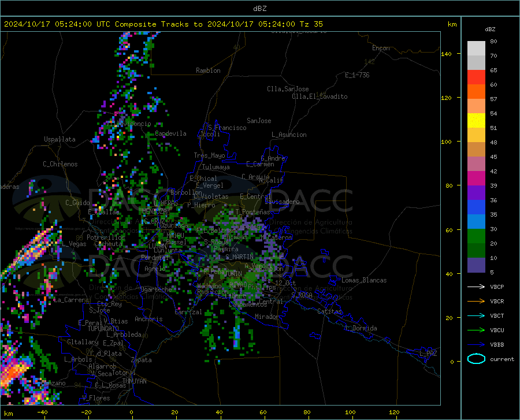Image resolution: width=520 pixels, height=420 pixels.
Task: Click the 'Composite Tracks' header timestamp text
Action: [164, 24]
